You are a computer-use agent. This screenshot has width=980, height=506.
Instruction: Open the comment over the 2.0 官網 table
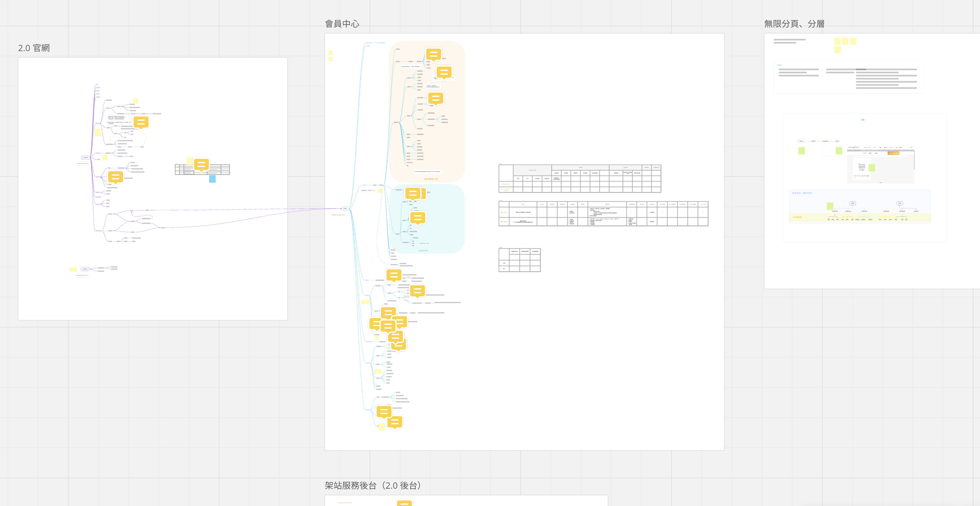201,165
